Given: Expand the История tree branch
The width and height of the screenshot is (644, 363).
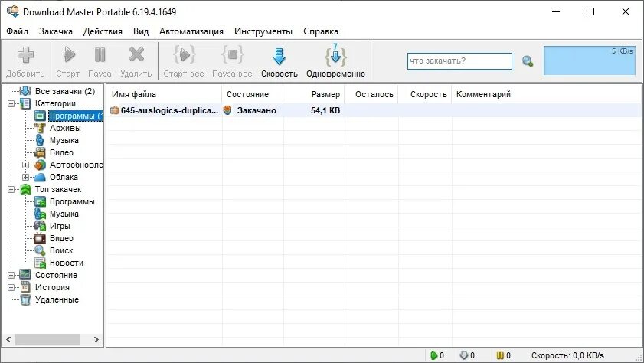Looking at the screenshot, I should click(11, 287).
